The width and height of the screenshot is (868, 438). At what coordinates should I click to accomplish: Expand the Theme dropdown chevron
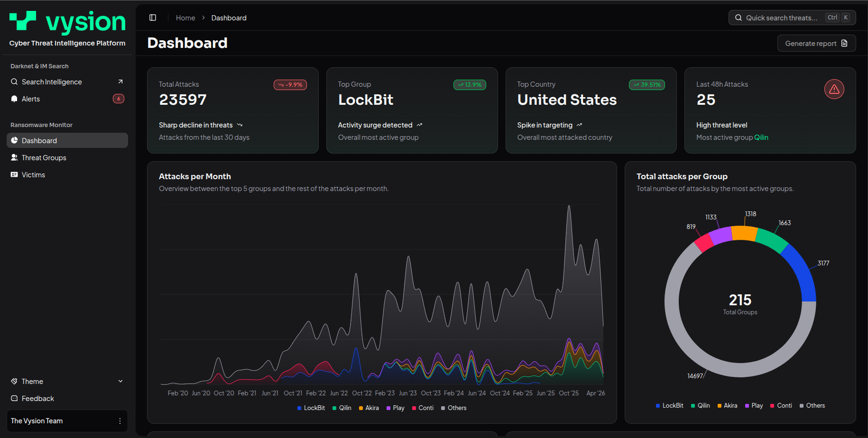pyautogui.click(x=120, y=381)
